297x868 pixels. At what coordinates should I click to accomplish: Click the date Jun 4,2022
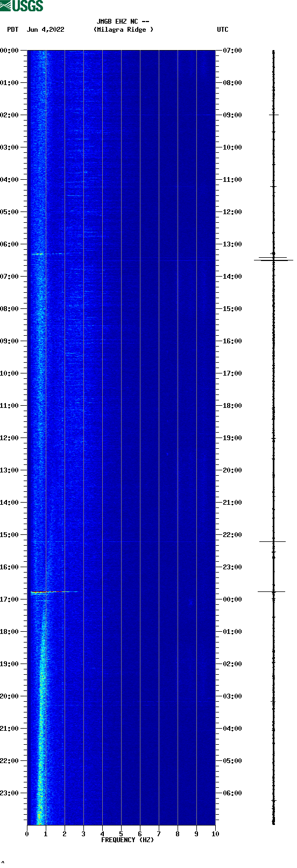45,30
